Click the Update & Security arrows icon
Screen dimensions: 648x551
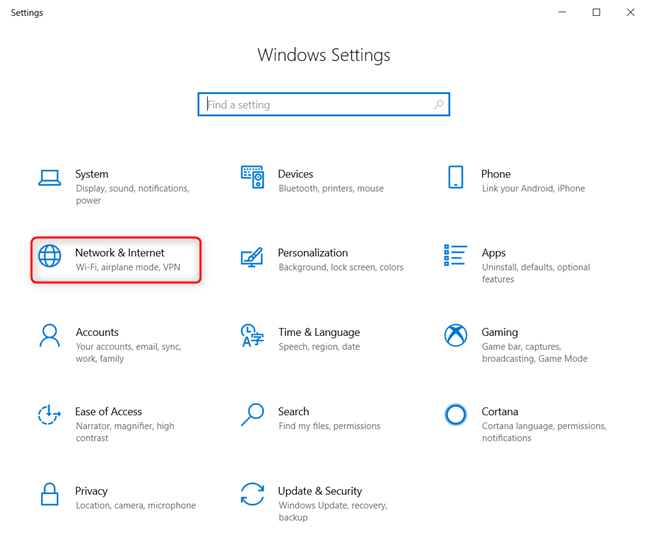pyautogui.click(x=253, y=494)
